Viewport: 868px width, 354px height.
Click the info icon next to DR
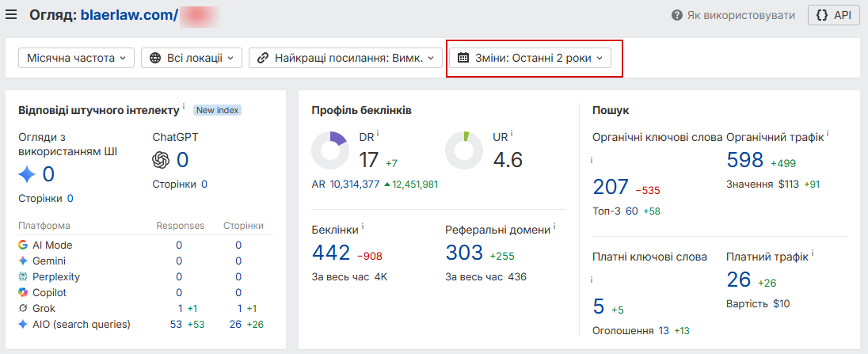[378, 133]
